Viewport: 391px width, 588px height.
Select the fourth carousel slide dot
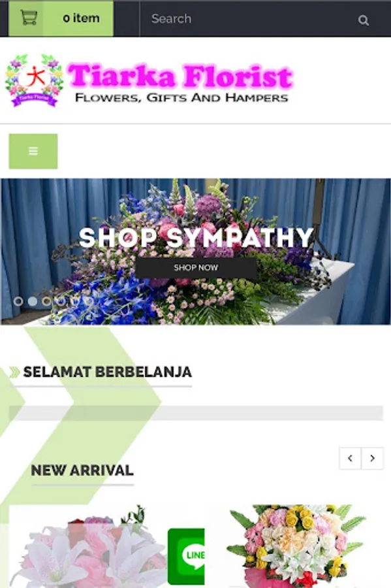(x=60, y=301)
